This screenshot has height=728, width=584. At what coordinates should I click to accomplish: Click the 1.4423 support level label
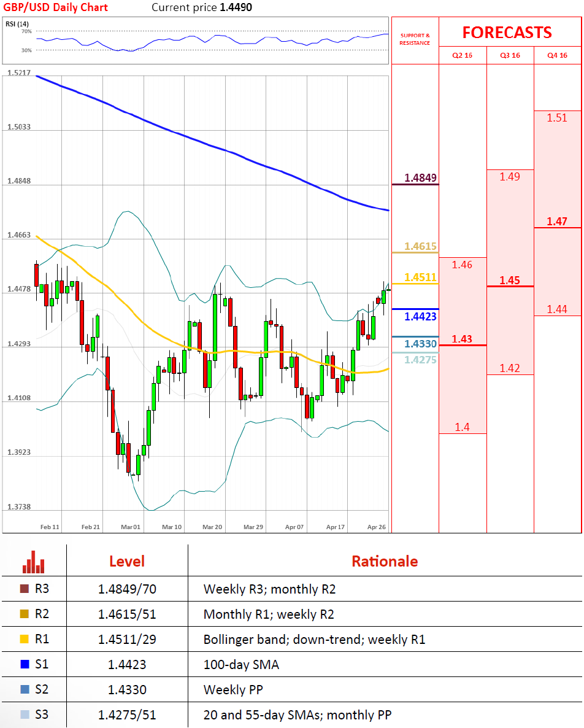coord(420,317)
